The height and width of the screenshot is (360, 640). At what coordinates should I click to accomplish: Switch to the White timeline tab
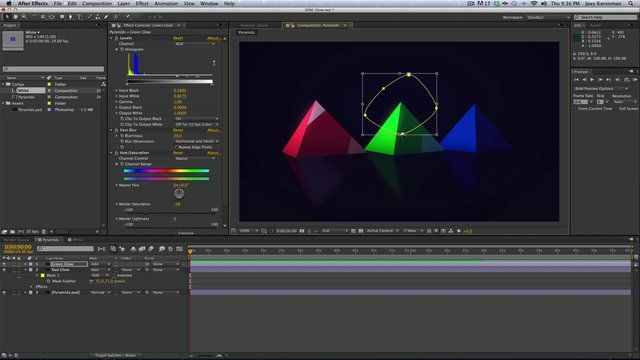click(76, 240)
